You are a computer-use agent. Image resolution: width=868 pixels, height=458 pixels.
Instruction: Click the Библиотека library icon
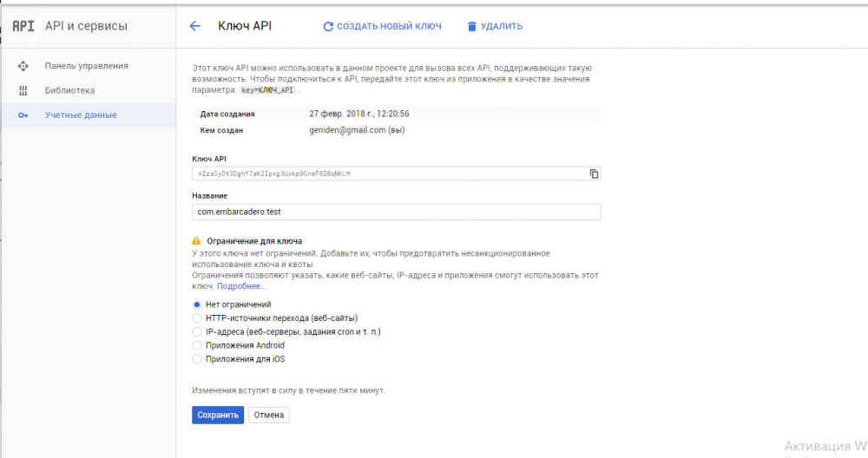(x=23, y=90)
